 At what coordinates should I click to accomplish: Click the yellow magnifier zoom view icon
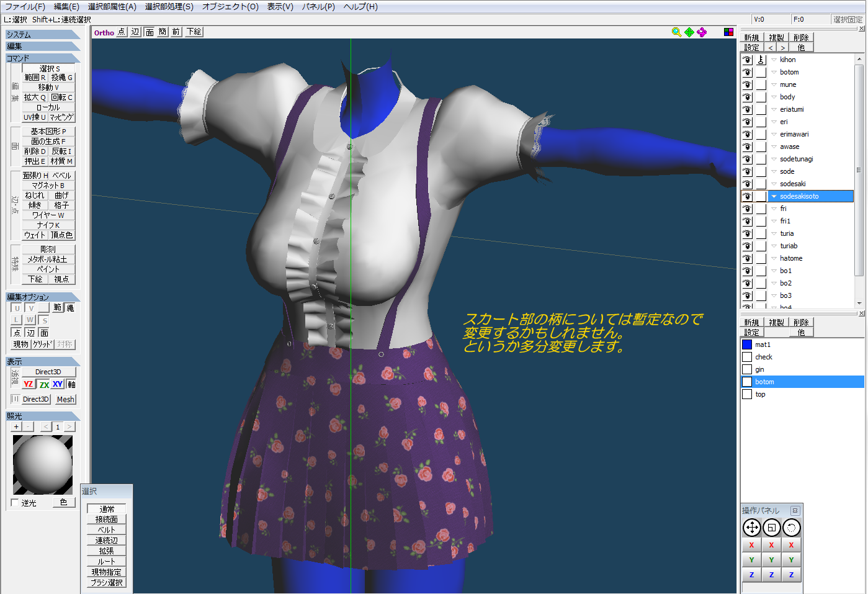tap(676, 32)
